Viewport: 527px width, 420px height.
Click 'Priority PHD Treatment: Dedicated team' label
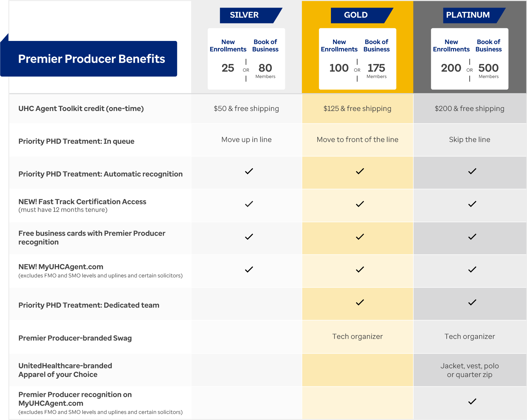tap(89, 305)
